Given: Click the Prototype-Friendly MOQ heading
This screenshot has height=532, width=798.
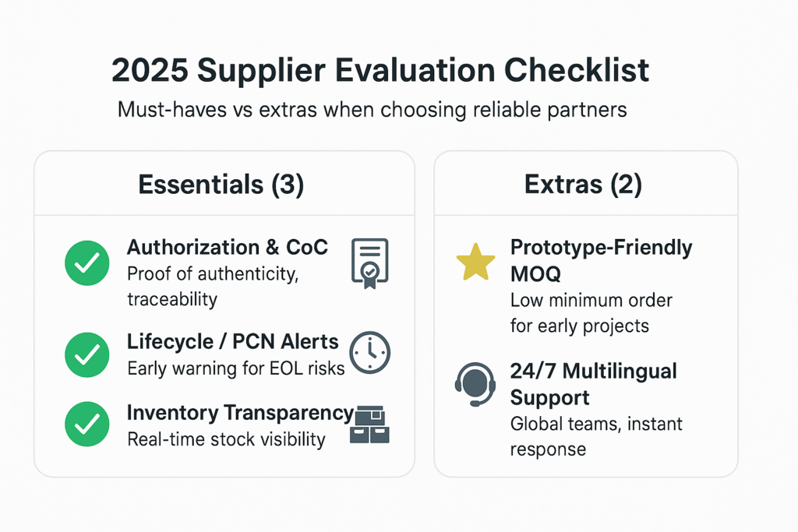Looking at the screenshot, I should pos(601,260).
